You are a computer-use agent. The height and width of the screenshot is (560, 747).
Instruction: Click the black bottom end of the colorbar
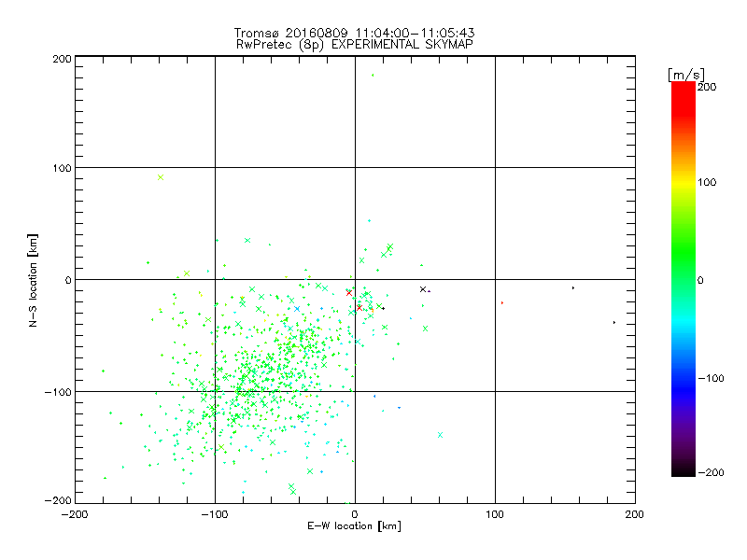coord(684,471)
